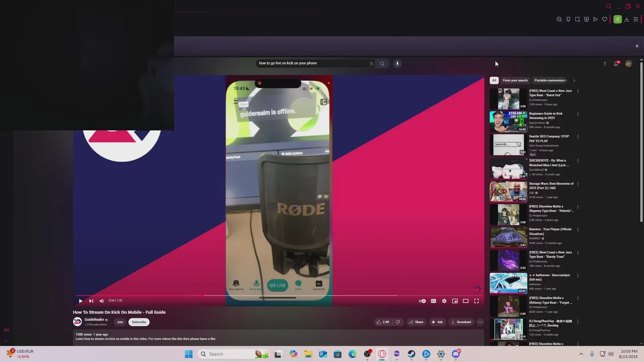Play the paused YouTube video

80,301
